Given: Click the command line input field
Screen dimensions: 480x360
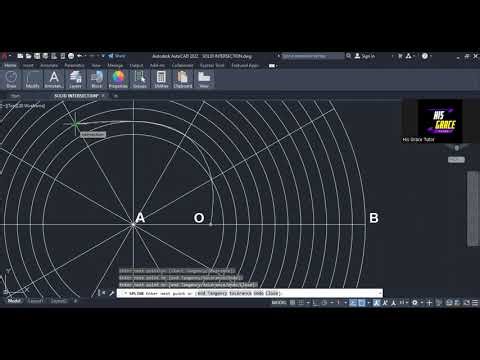Looking at the screenshot, I should click(250, 293).
